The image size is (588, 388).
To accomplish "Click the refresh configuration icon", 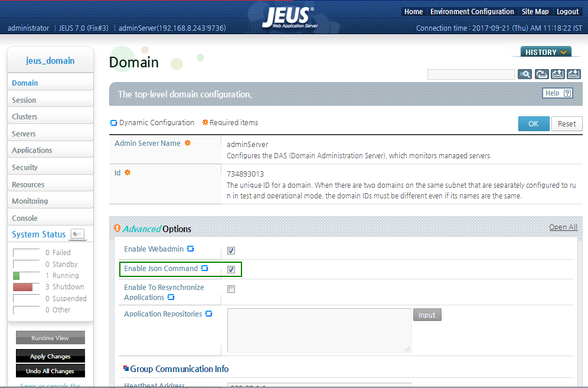I will pos(541,74).
